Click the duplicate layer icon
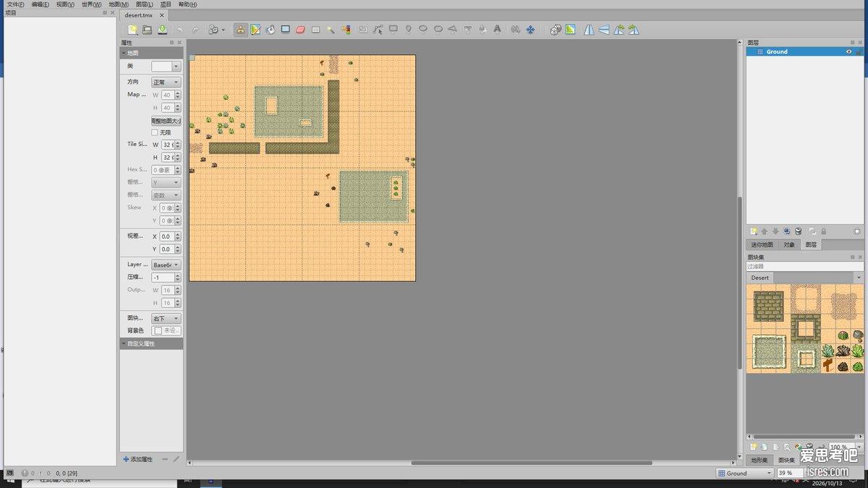The height and width of the screenshot is (488, 868). click(x=787, y=231)
